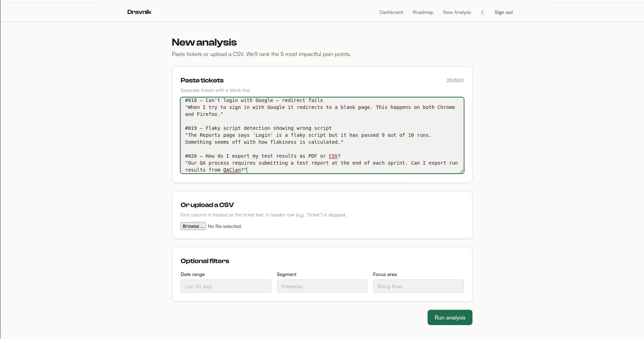The height and width of the screenshot is (339, 644).
Task: Click the 20/500 ticket counter
Action: [455, 80]
